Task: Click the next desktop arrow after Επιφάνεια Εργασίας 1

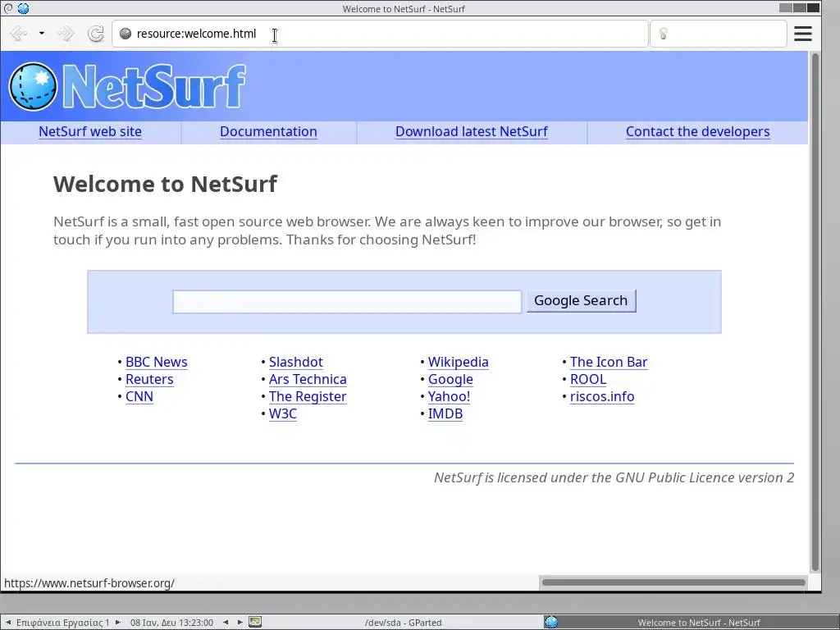Action: 118,622
